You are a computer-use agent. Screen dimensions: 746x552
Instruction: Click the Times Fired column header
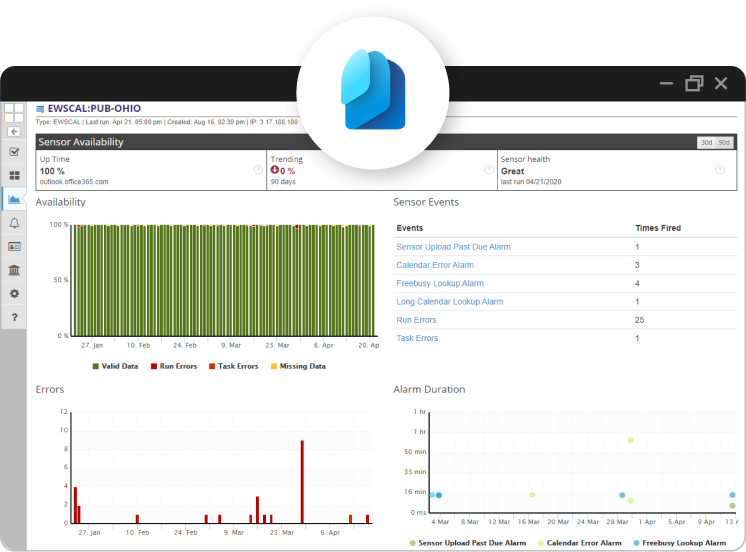point(658,228)
